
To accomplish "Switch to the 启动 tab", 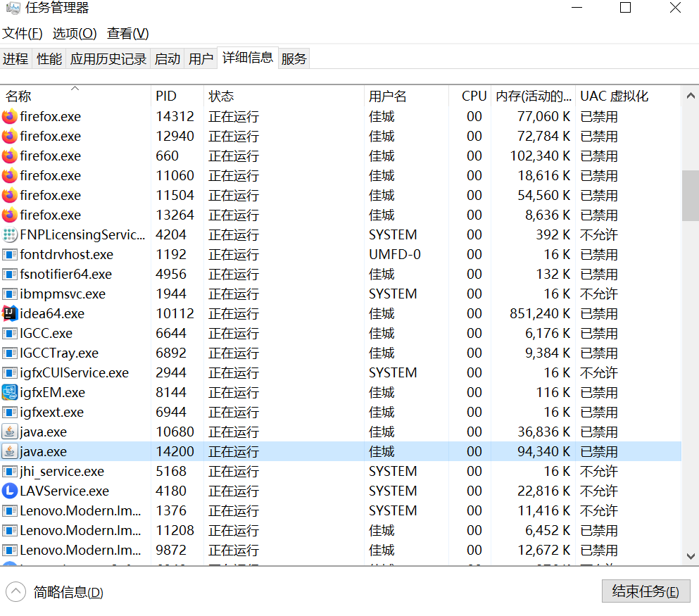I will (167, 59).
